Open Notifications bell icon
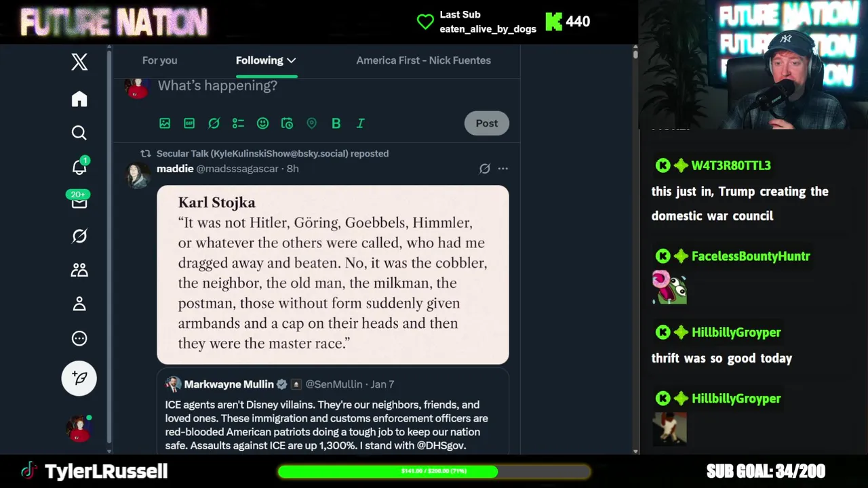 pos(79,167)
